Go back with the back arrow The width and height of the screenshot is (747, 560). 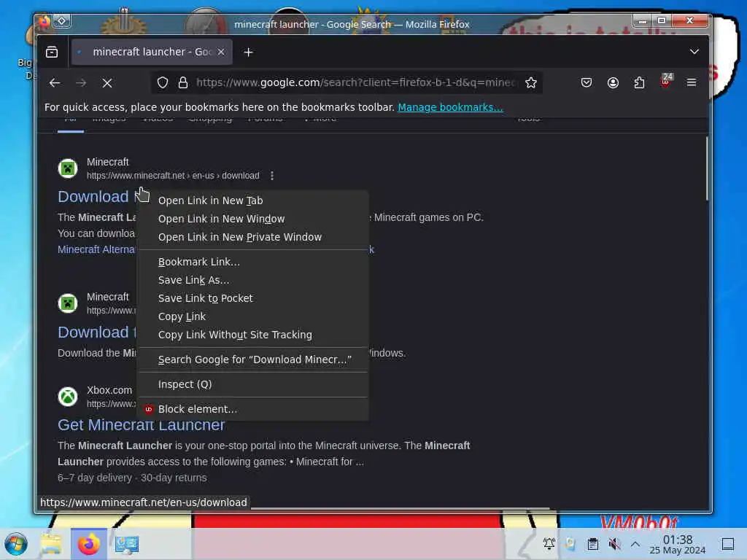(55, 83)
